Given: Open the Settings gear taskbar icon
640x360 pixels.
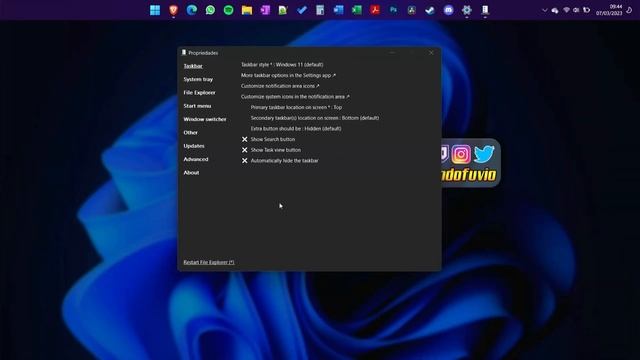Looking at the screenshot, I should 467,10.
